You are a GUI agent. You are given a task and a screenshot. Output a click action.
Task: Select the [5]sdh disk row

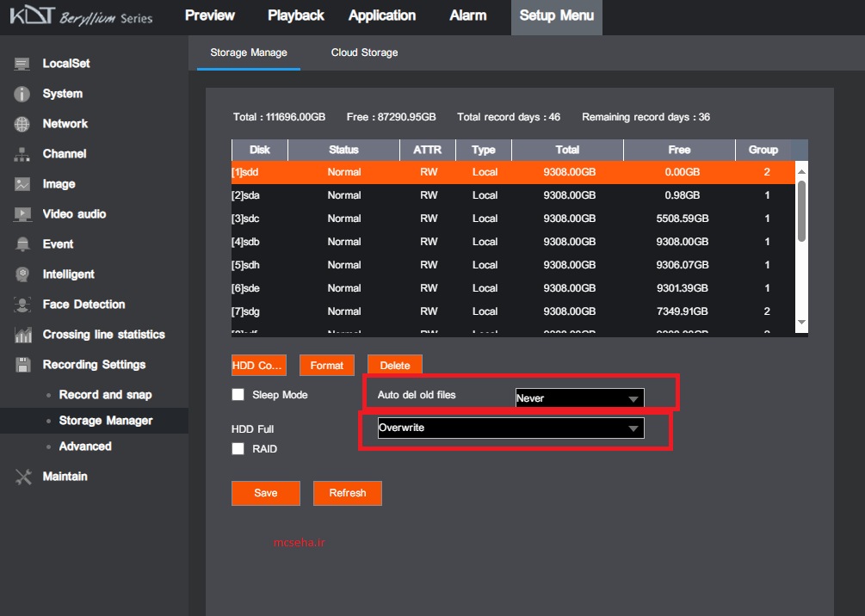(513, 265)
